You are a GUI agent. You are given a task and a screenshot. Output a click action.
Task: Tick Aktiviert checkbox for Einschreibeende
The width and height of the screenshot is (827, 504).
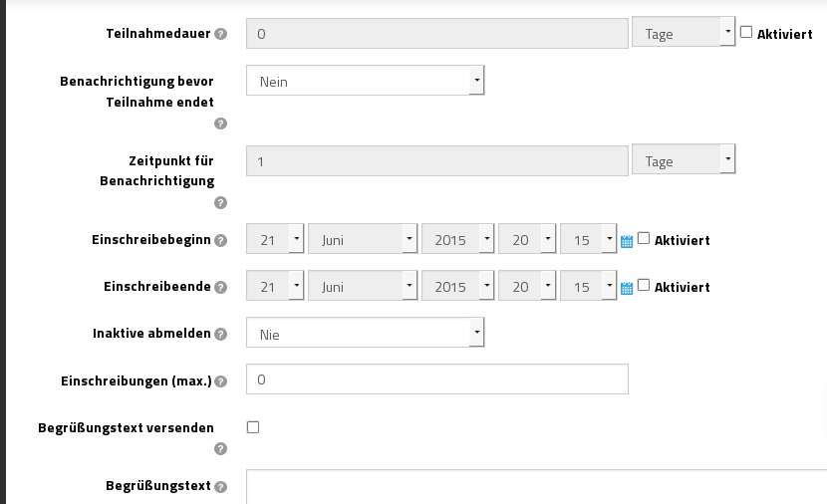[644, 285]
